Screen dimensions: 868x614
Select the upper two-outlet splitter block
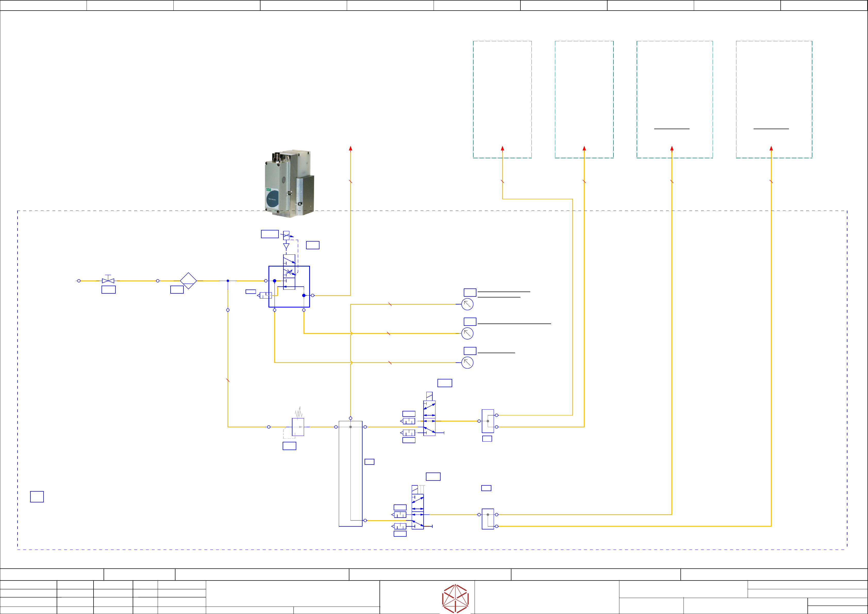[x=488, y=421]
